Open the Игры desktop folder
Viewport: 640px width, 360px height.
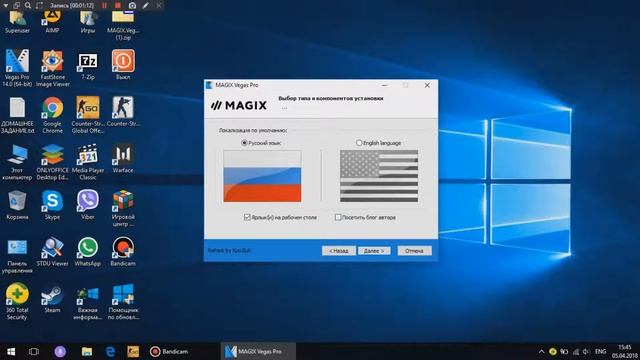pyautogui.click(x=88, y=22)
